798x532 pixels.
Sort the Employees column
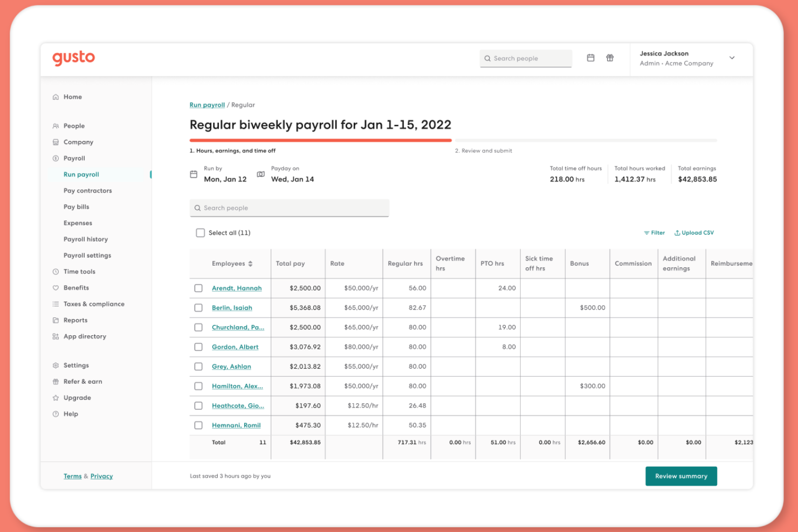[250, 264]
